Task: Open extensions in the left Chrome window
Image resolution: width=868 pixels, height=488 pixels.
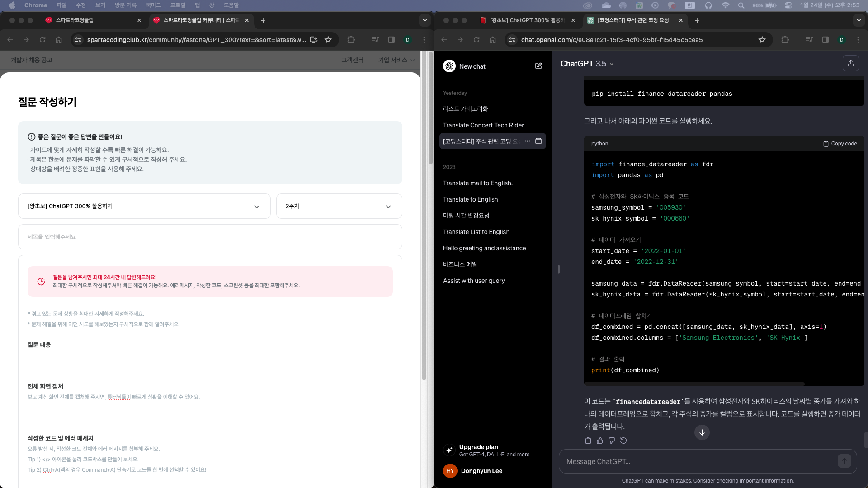Action: pyautogui.click(x=351, y=40)
